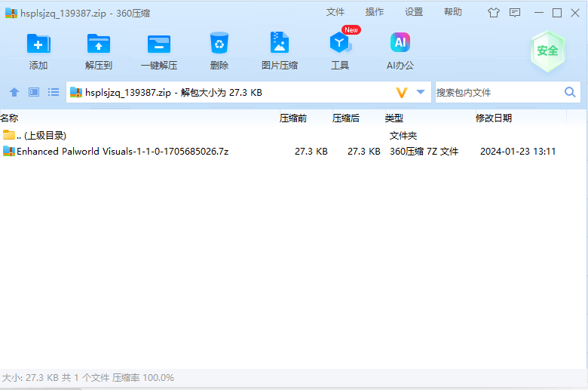The height and width of the screenshot is (390, 588).
Task: Maximize the 360压缩 window
Action: (x=557, y=13)
